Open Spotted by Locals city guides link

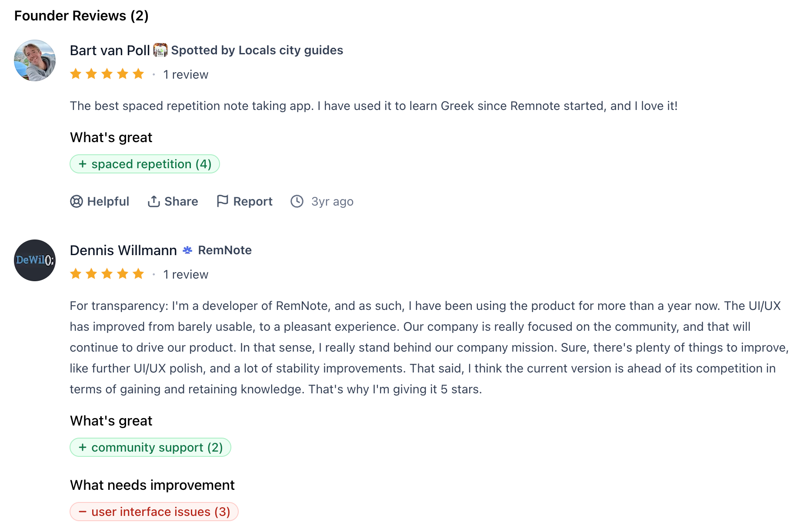point(257,50)
